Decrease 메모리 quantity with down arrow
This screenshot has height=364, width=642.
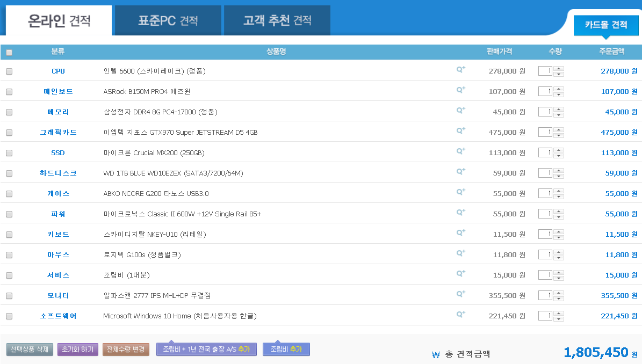[559, 115]
